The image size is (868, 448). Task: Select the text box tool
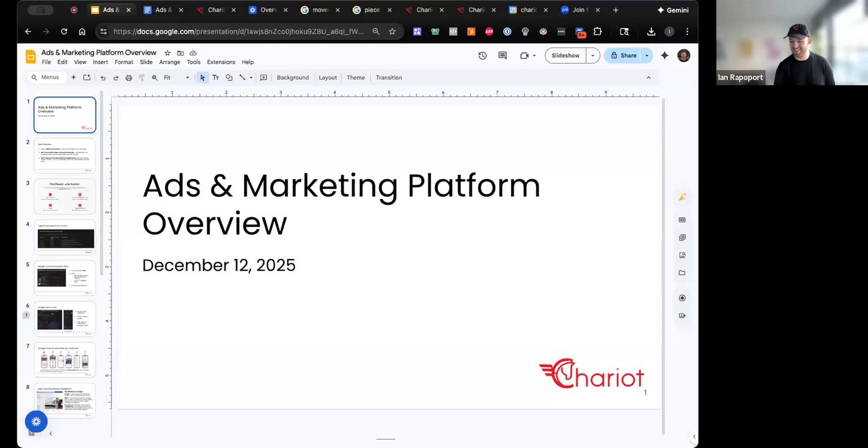tap(215, 78)
